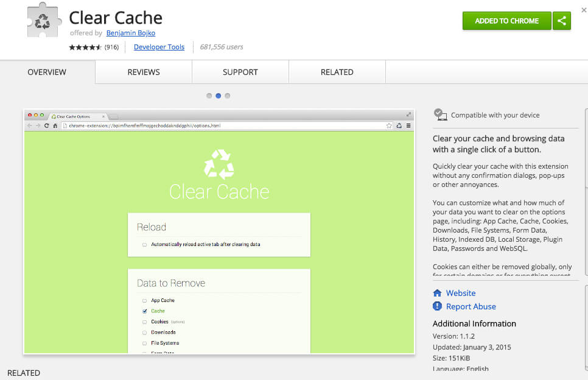Click the 'Reload' section heading
Screen dimensions: 588x380
[x=152, y=227]
